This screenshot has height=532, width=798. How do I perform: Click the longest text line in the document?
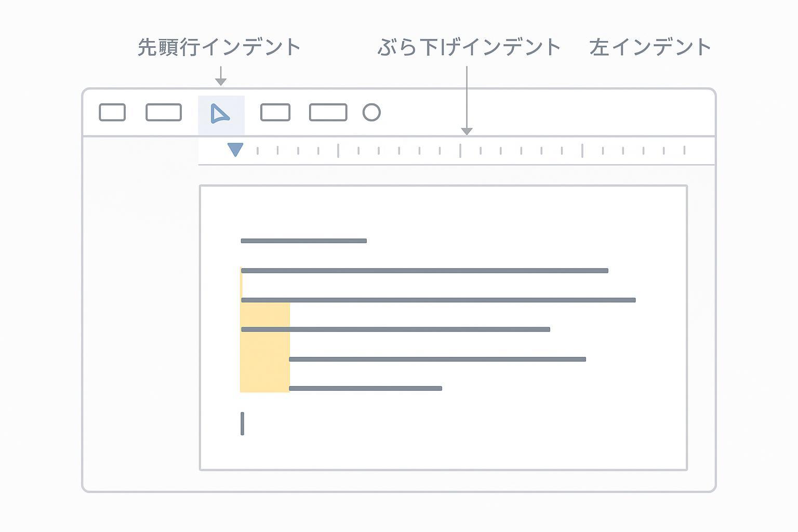438,300
